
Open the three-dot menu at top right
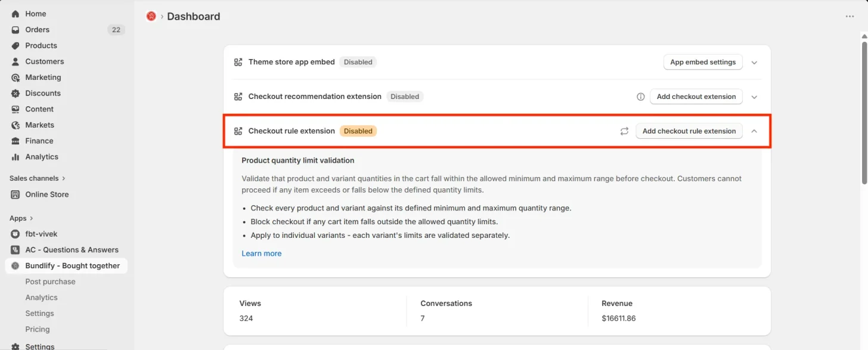[850, 17]
